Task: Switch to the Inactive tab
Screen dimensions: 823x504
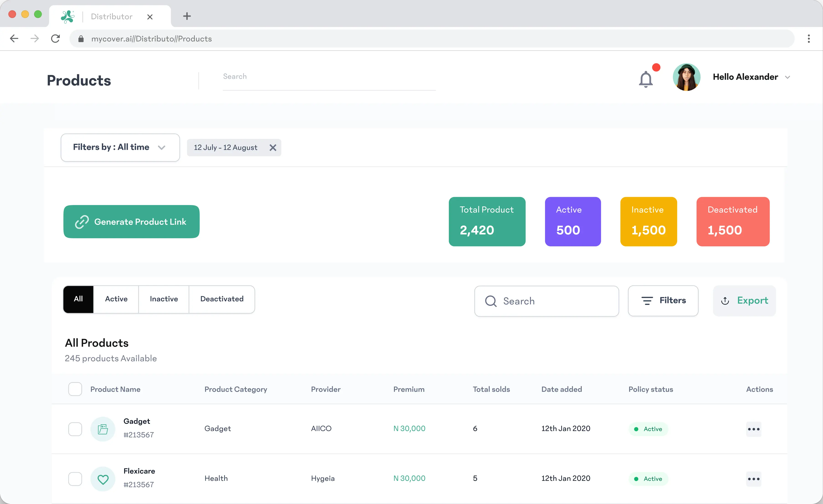Action: coord(164,299)
